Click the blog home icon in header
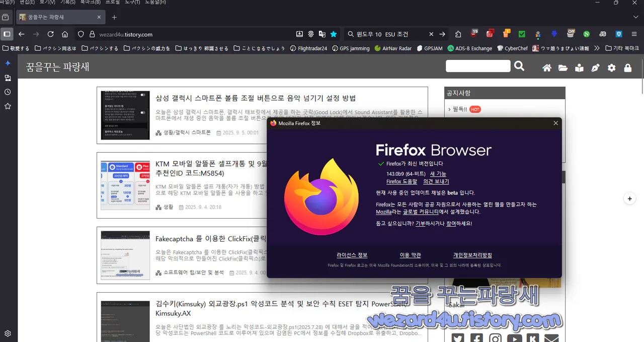Image resolution: width=644 pixels, height=342 pixels. (547, 67)
